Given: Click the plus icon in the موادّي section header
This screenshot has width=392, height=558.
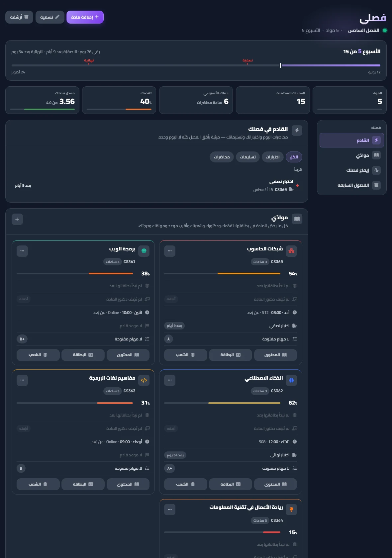Looking at the screenshot, I should pos(17,219).
